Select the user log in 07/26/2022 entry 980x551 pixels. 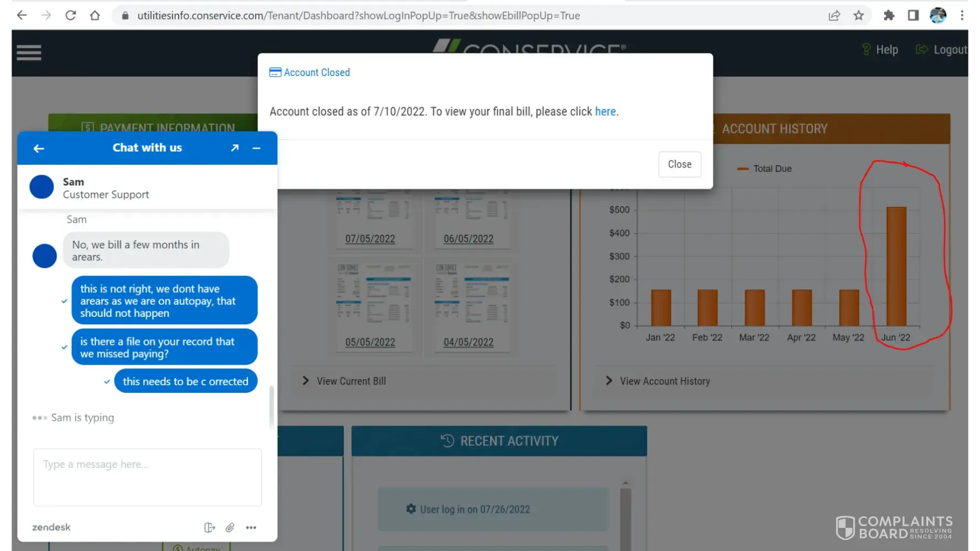pos(493,509)
